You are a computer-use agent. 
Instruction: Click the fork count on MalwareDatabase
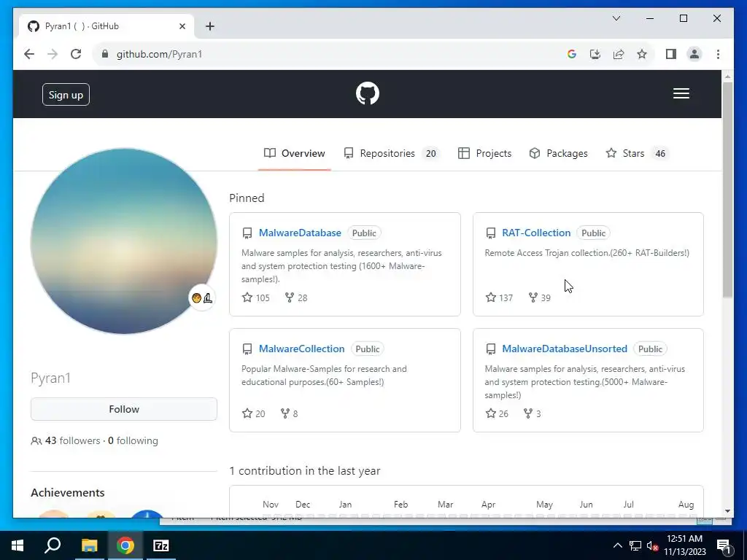click(296, 297)
